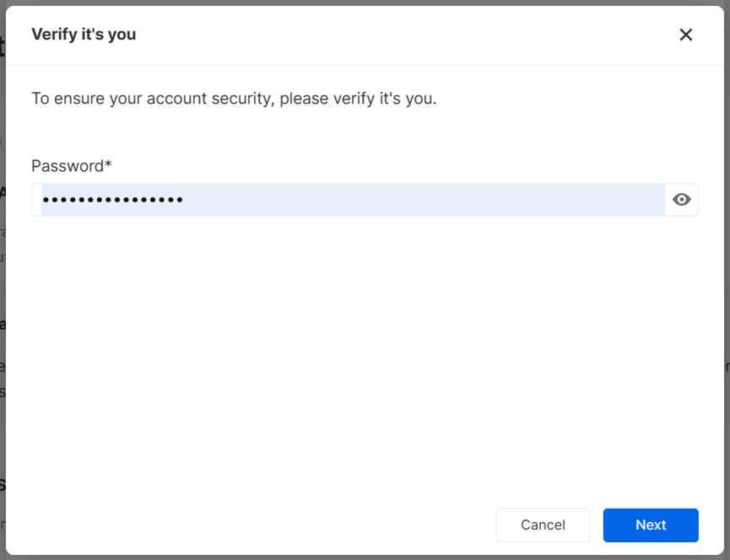
Task: Click the white Cancel button beside Next
Action: 543,525
